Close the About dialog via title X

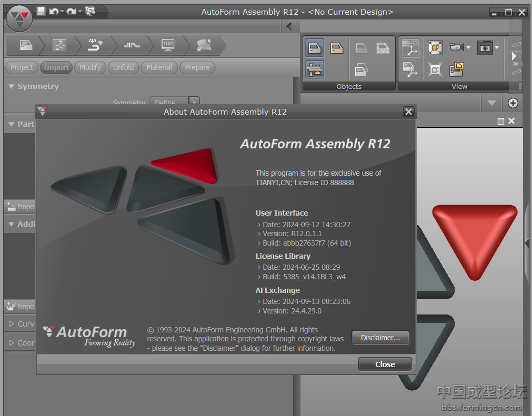408,111
